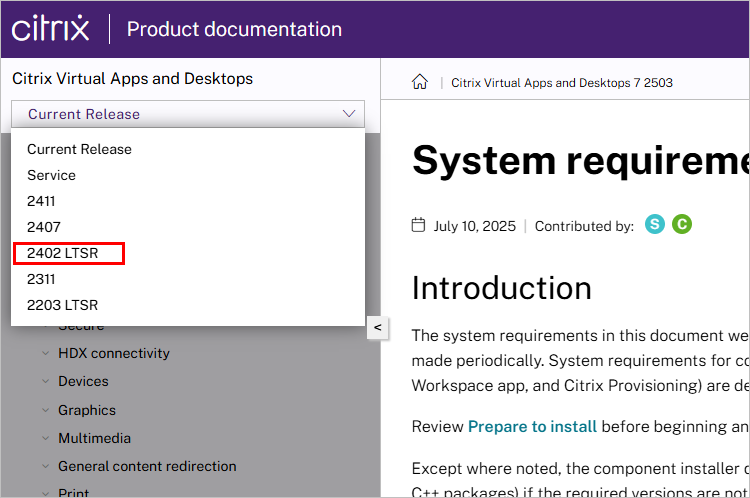Image resolution: width=750 pixels, height=498 pixels.
Task: Click the blue S contributor avatar
Action: coord(655,224)
